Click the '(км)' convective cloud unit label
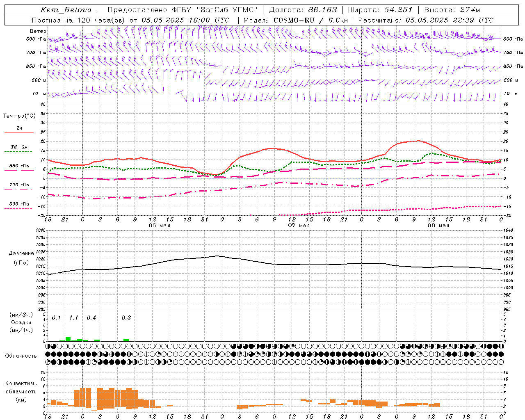 pyautogui.click(x=21, y=399)
